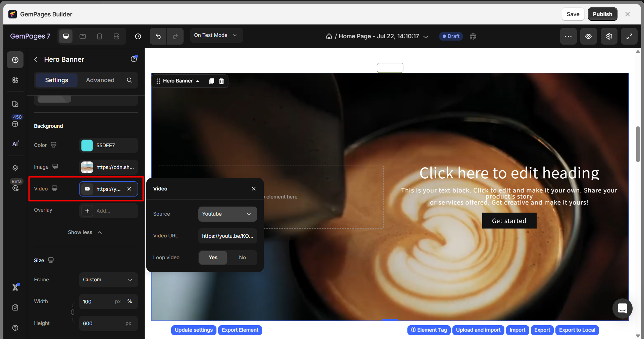This screenshot has height=339, width=644.
Task: Click the Update settings button
Action: point(194,330)
